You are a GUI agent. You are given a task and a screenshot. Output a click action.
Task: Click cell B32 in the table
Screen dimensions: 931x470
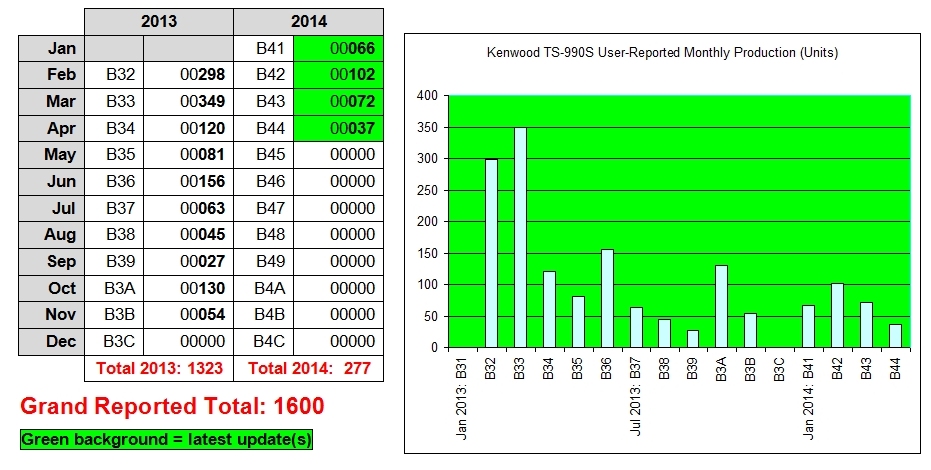(x=114, y=75)
